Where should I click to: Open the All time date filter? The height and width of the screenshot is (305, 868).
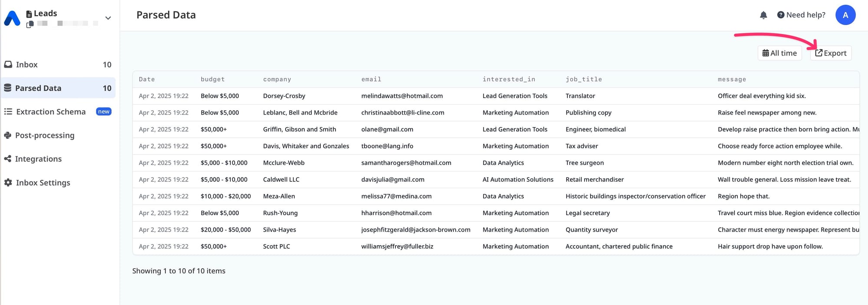[x=779, y=53]
